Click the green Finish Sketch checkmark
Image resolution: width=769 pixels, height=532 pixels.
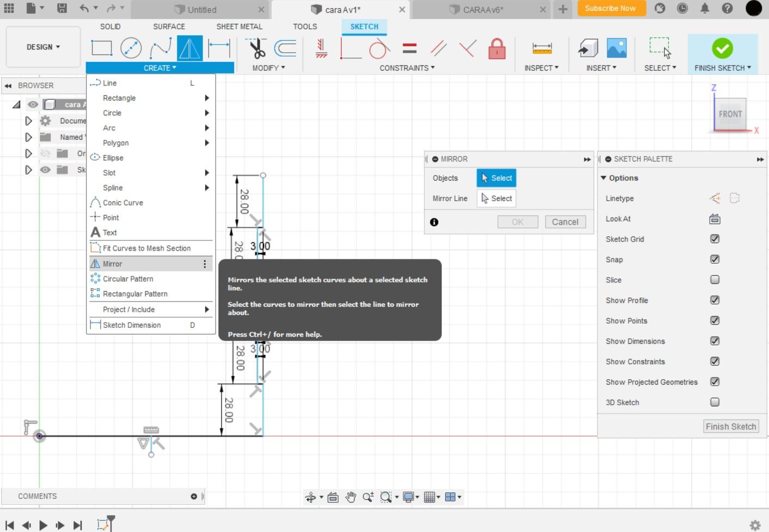pyautogui.click(x=722, y=48)
